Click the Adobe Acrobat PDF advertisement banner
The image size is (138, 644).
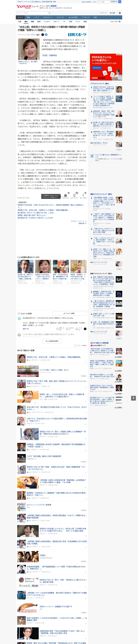point(106,67)
